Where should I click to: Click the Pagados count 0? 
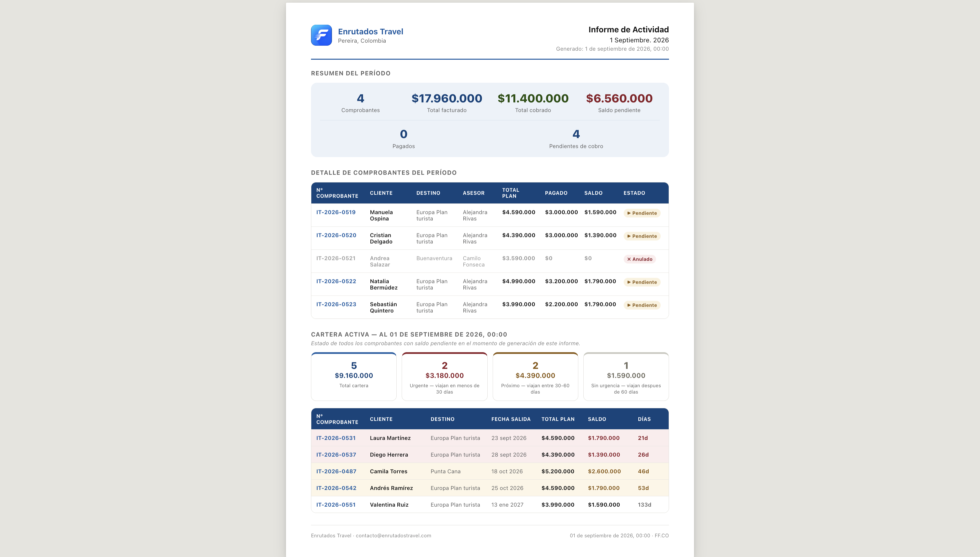click(403, 134)
